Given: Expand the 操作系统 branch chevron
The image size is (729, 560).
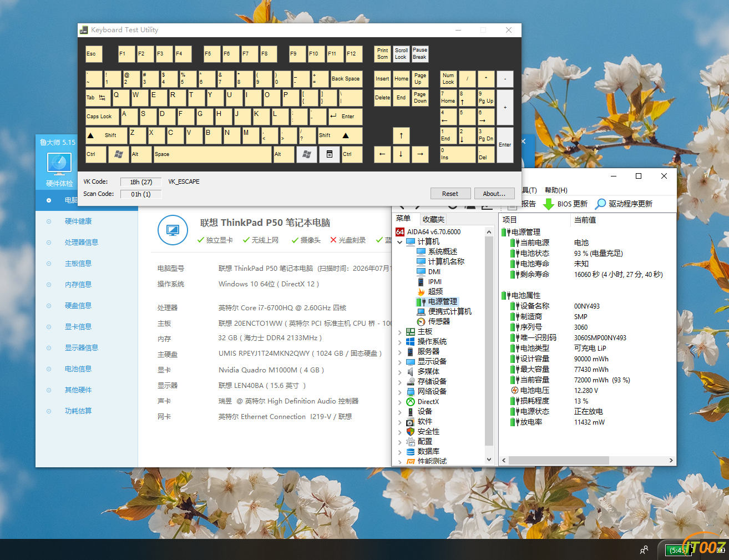Looking at the screenshot, I should [400, 342].
